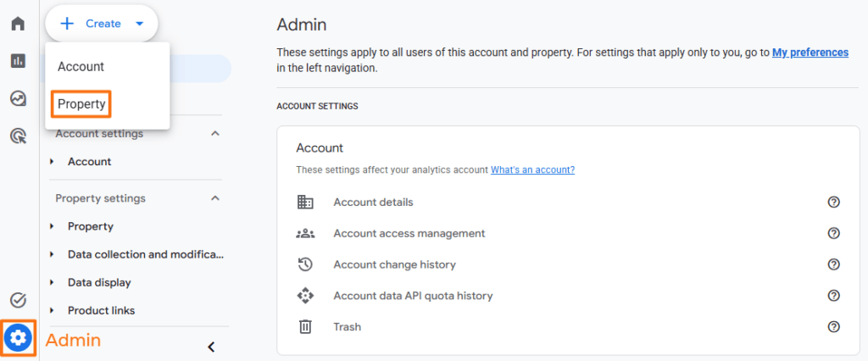Open the Advertising cursor-target icon
Screen dimensions: 868x361
(19, 136)
